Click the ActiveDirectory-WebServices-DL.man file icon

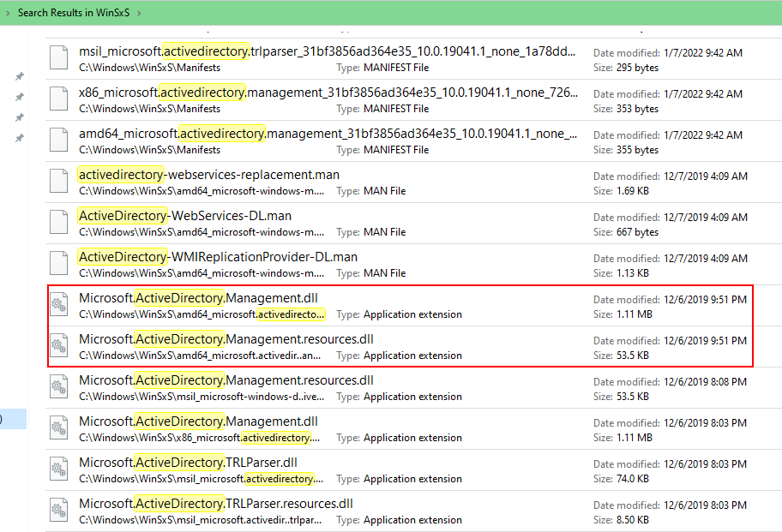click(x=58, y=224)
